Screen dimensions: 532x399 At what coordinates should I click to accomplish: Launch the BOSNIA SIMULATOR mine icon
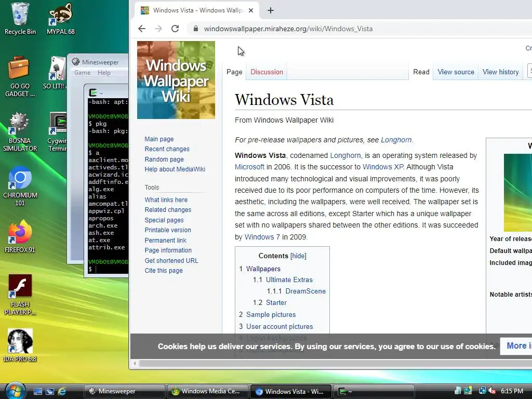(x=20, y=131)
